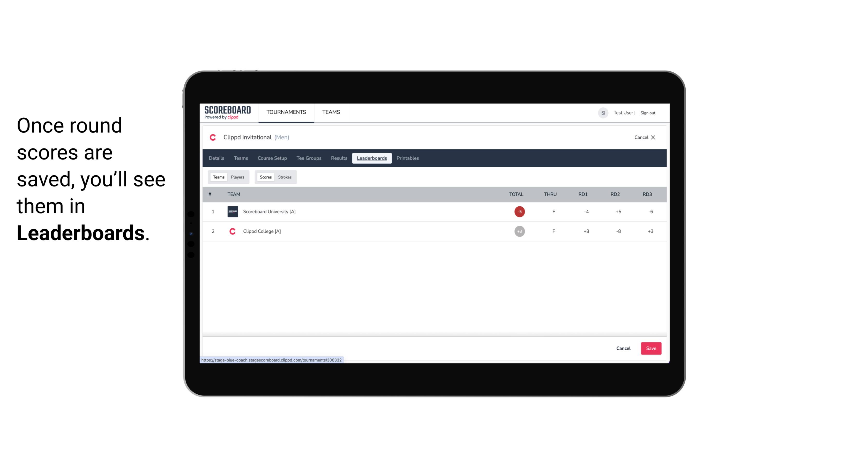Select the Teams tab in leaderboard
This screenshot has height=467, width=868.
coord(218,177)
